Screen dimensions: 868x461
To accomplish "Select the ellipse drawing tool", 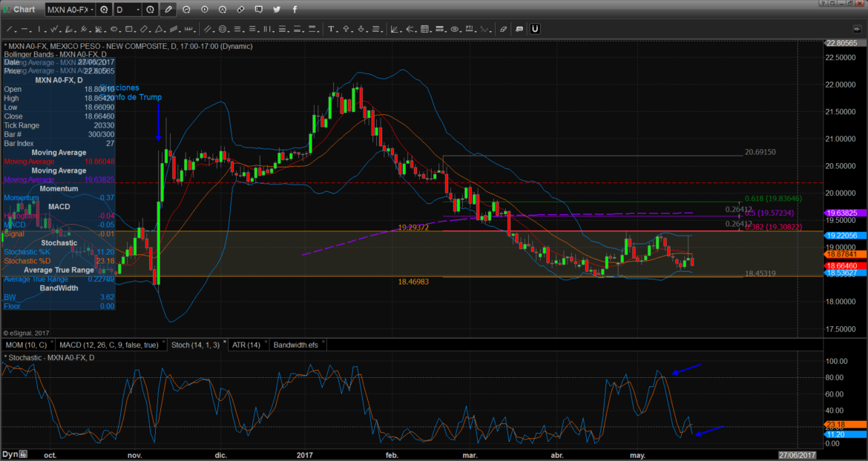I will (x=114, y=29).
